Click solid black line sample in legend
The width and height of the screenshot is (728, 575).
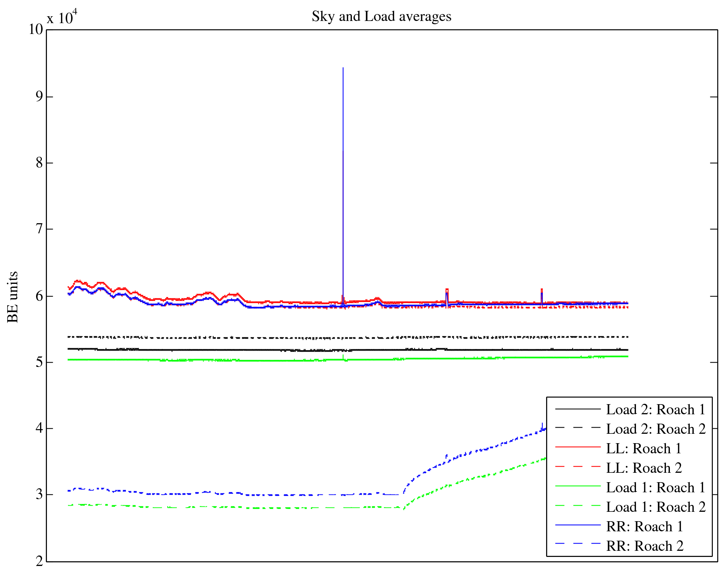click(577, 408)
